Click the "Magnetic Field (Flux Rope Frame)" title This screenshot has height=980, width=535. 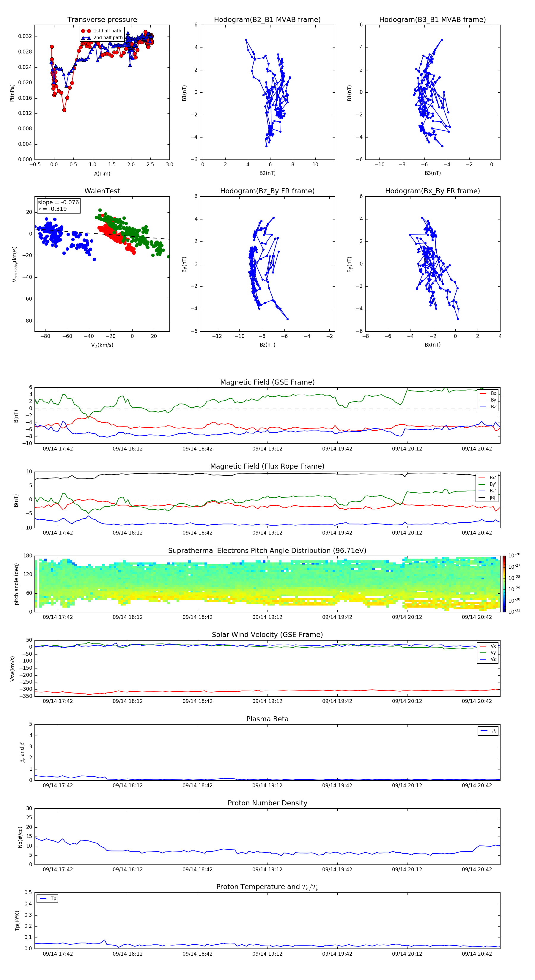[x=267, y=467]
